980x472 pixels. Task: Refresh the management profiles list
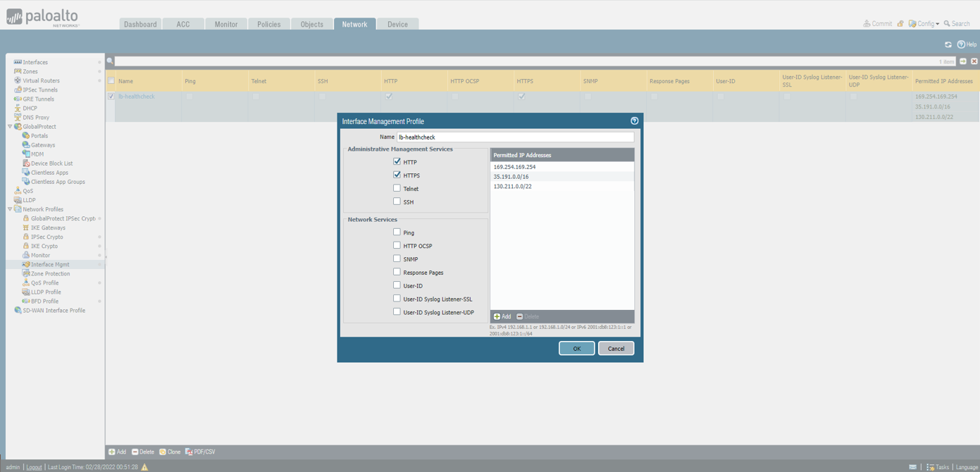(947, 44)
